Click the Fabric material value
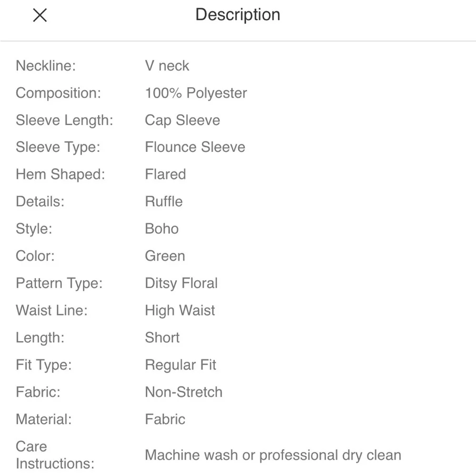The height and width of the screenshot is (476, 476). pos(165,419)
